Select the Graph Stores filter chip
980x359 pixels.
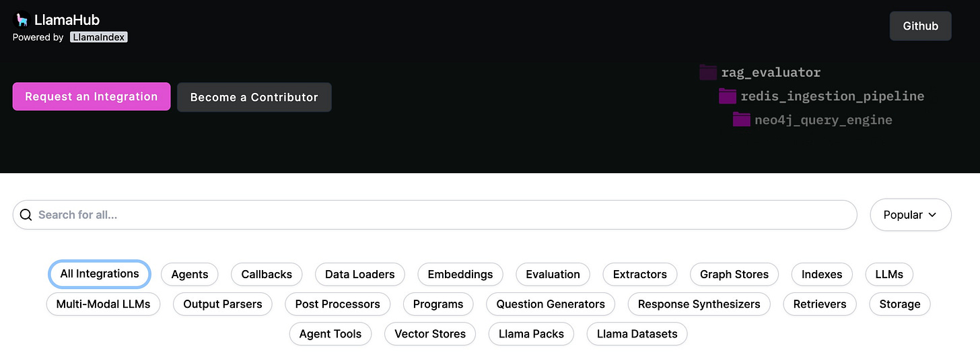[x=734, y=274]
